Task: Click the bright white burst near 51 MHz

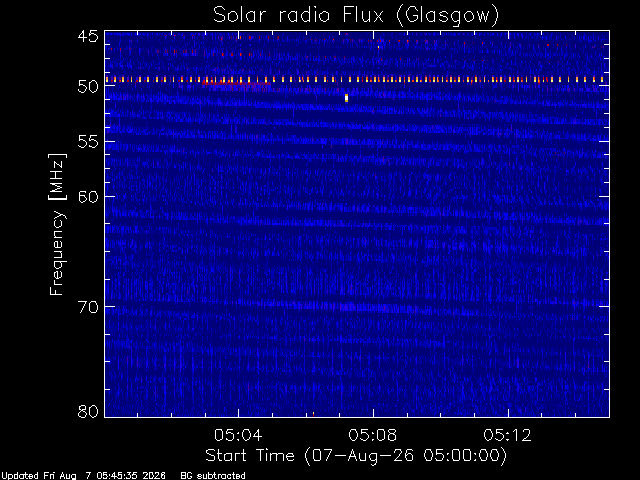Action: [347, 98]
